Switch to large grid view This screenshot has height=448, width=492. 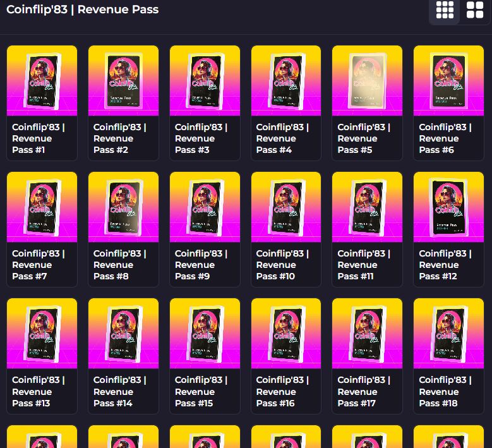point(475,10)
